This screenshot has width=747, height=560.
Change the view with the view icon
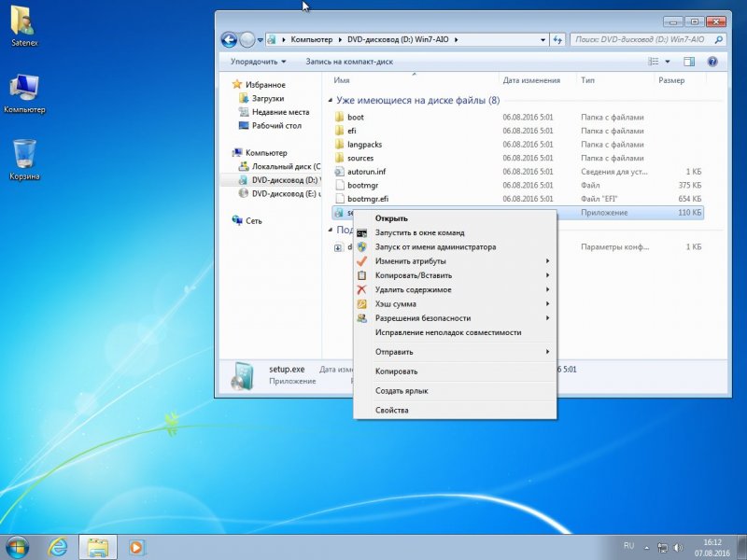pos(653,62)
